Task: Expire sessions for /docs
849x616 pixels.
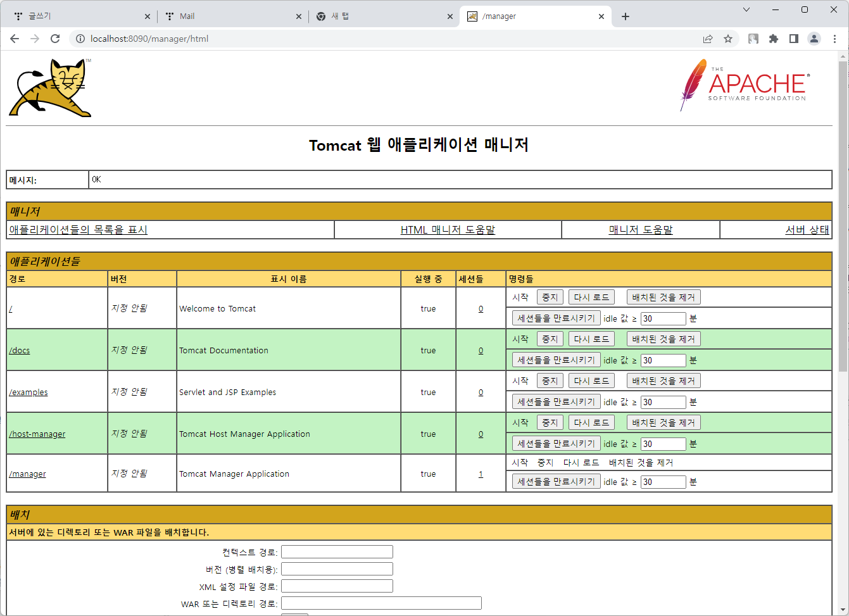Action: pyautogui.click(x=556, y=360)
